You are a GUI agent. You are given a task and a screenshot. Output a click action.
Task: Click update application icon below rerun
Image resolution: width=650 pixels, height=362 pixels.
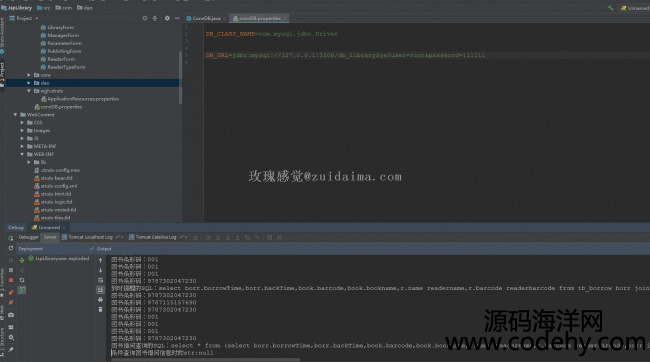pos(11,248)
